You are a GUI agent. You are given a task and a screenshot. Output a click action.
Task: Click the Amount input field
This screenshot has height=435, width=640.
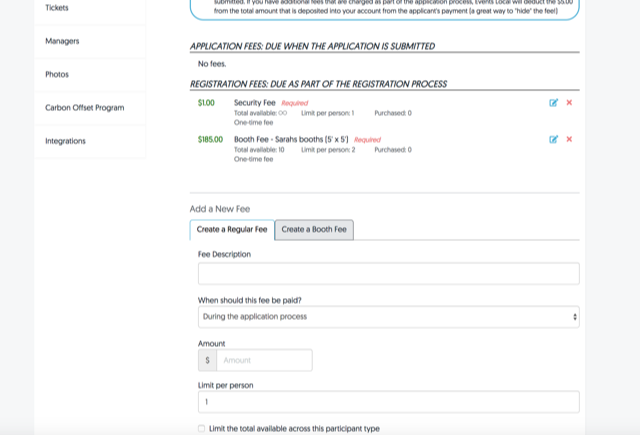pos(264,360)
